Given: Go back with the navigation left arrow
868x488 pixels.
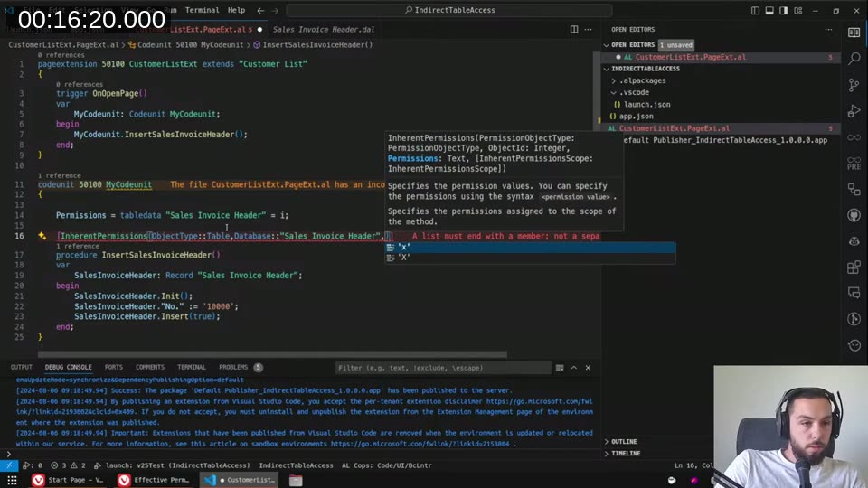Looking at the screenshot, I should coord(260,11).
